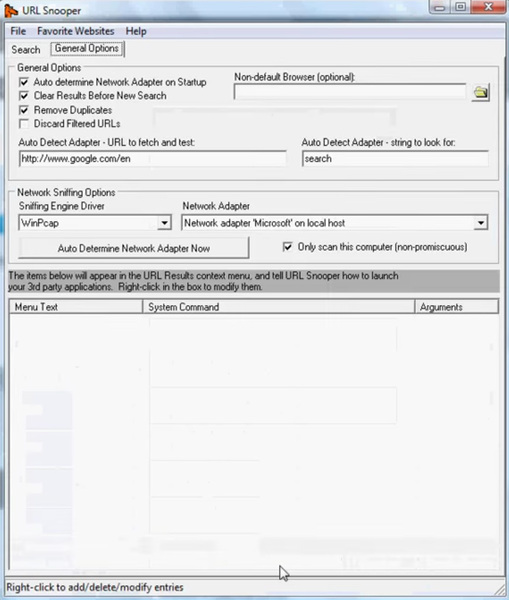The width and height of the screenshot is (509, 600).
Task: Click the URL Snooper app icon in title bar
Action: click(10, 11)
